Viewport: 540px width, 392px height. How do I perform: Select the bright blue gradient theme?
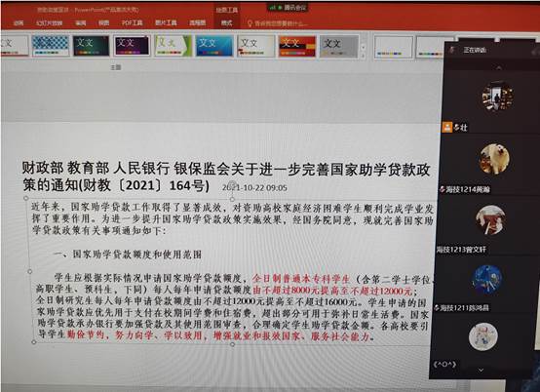coord(214,46)
